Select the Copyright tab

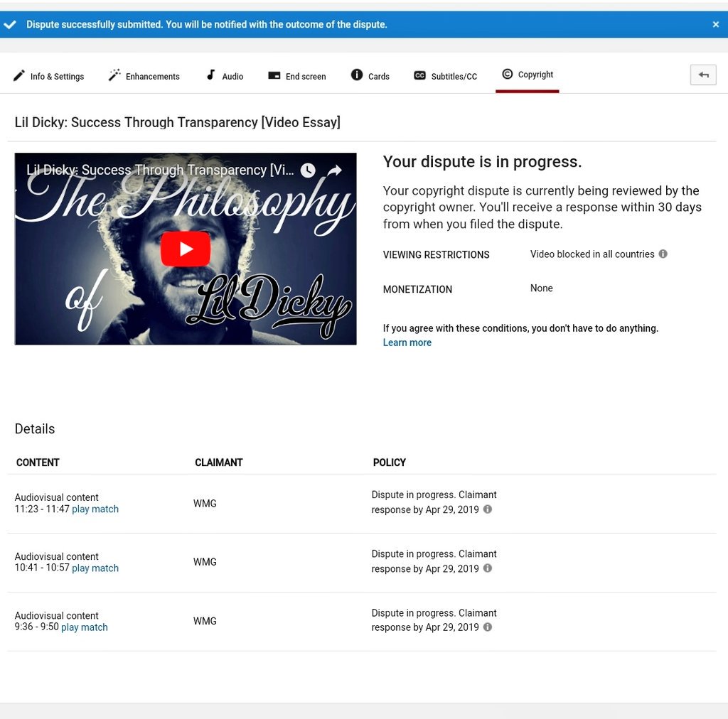[x=528, y=74]
